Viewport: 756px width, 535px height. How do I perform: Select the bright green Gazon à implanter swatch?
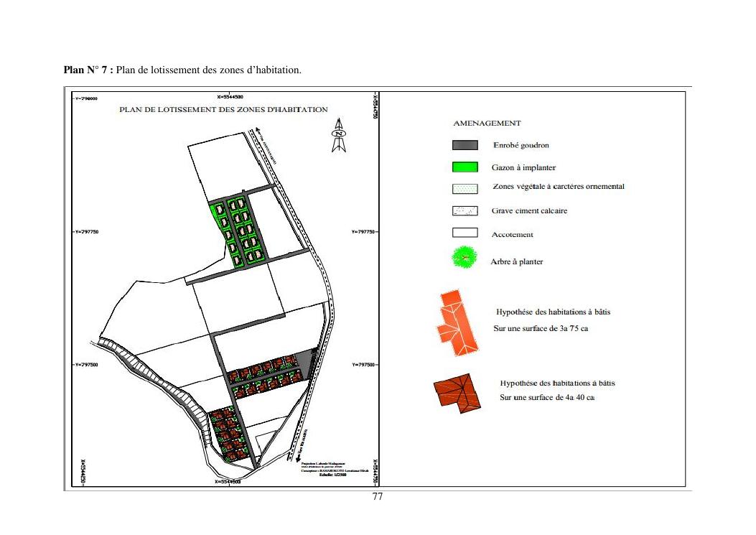pos(465,167)
